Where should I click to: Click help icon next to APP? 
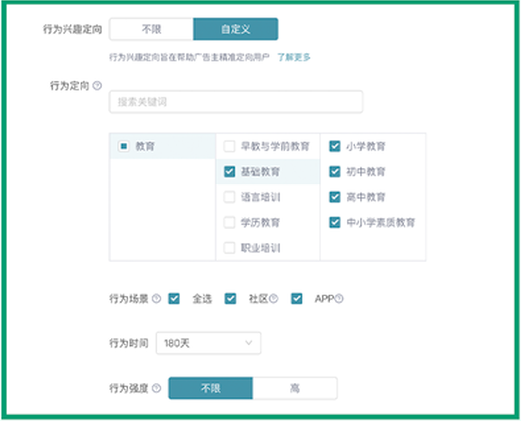[x=339, y=298]
